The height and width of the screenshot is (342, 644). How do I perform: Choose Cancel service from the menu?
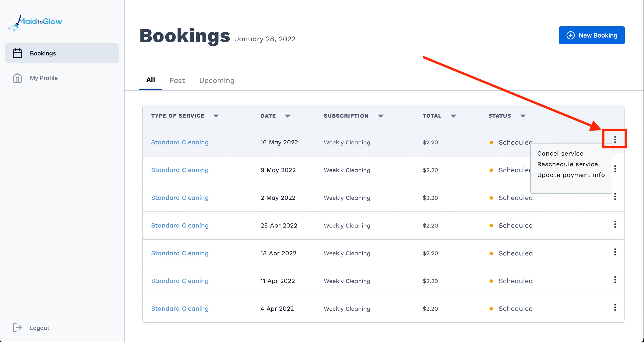click(x=560, y=154)
